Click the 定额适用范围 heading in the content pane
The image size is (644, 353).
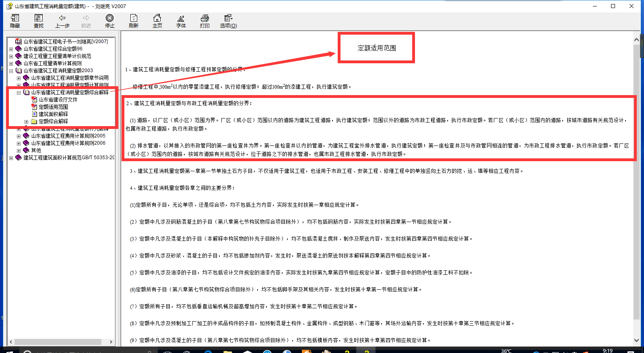point(377,48)
